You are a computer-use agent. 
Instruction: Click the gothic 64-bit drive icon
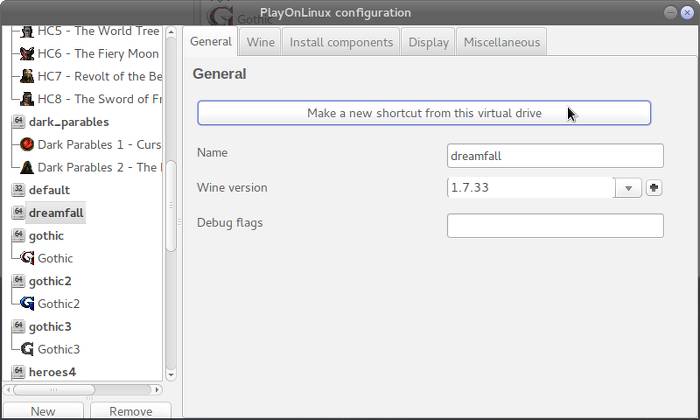tap(18, 236)
